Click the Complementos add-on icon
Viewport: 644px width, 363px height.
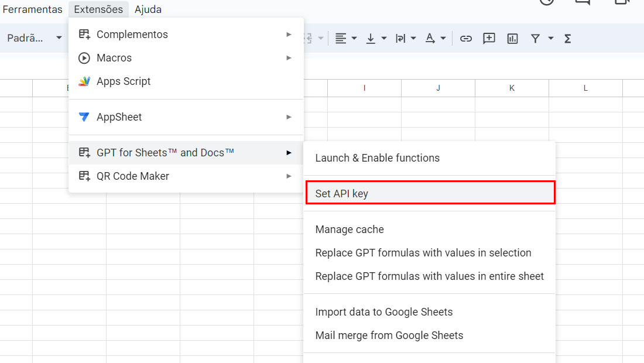pos(84,35)
